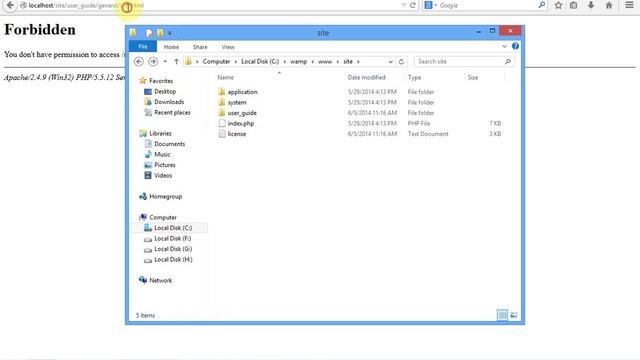Open the File tab in Explorer
The height and width of the screenshot is (360, 640).
[143, 47]
